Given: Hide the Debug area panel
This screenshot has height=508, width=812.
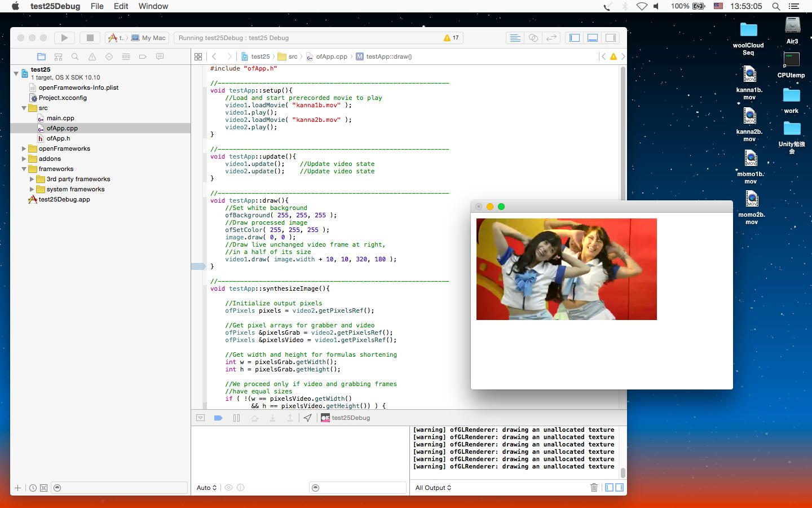Looking at the screenshot, I should coord(593,38).
